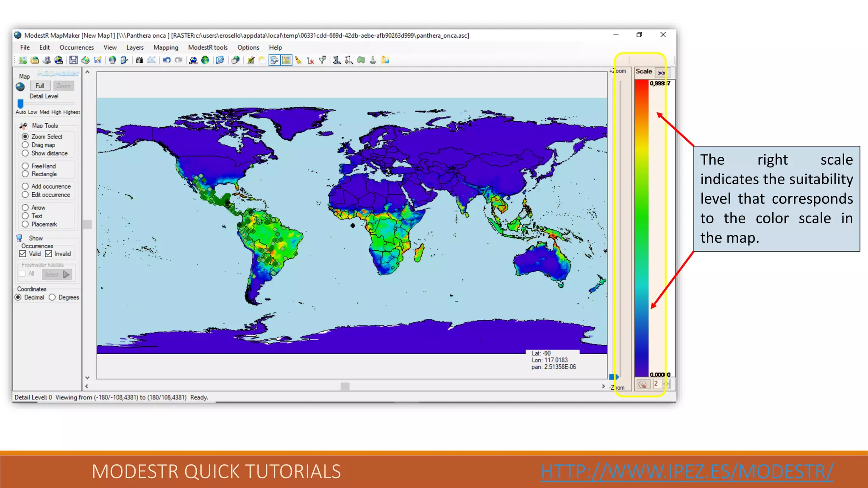Image resolution: width=868 pixels, height=488 pixels.
Task: Click the edit map pencil toolbar icon
Action: click(98, 60)
